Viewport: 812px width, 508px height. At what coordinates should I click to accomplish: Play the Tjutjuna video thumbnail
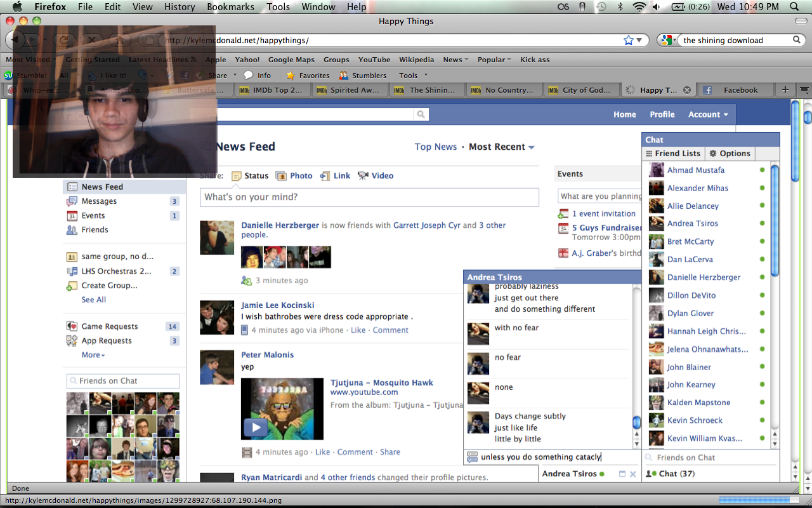point(256,427)
